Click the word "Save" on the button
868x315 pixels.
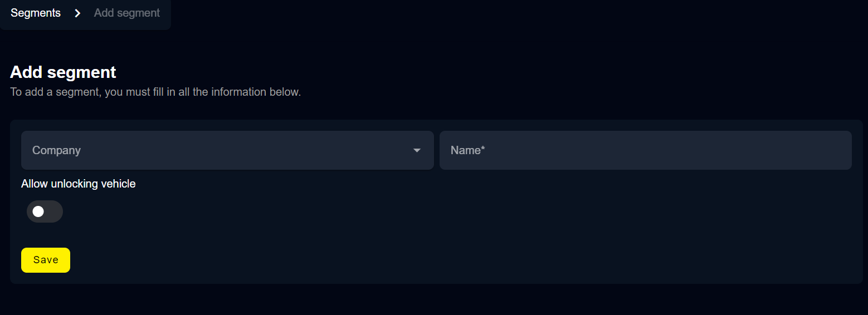pyautogui.click(x=46, y=260)
